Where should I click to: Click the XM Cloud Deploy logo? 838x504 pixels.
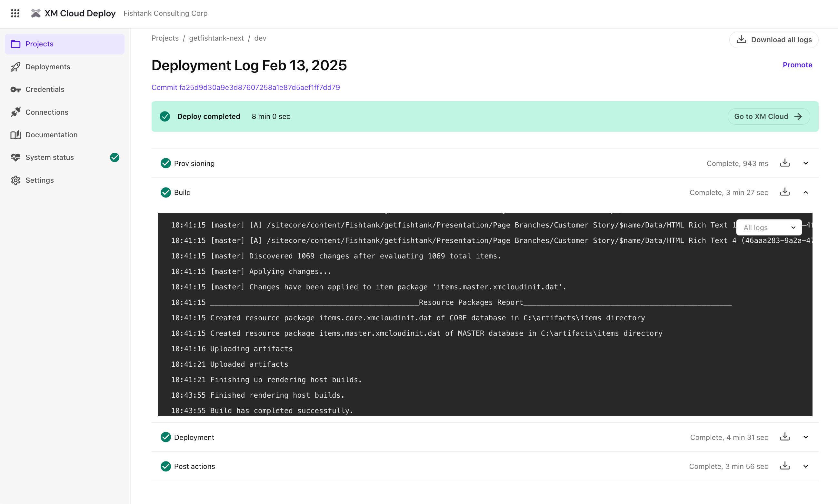pos(73,13)
